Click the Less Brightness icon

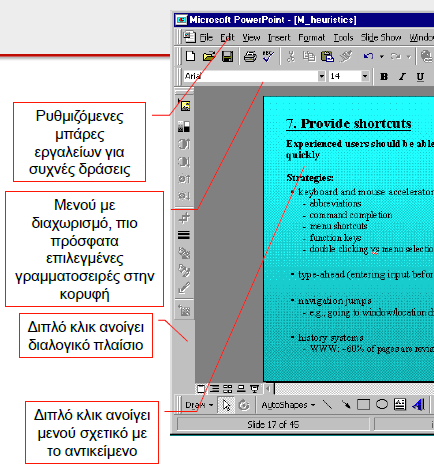click(184, 195)
